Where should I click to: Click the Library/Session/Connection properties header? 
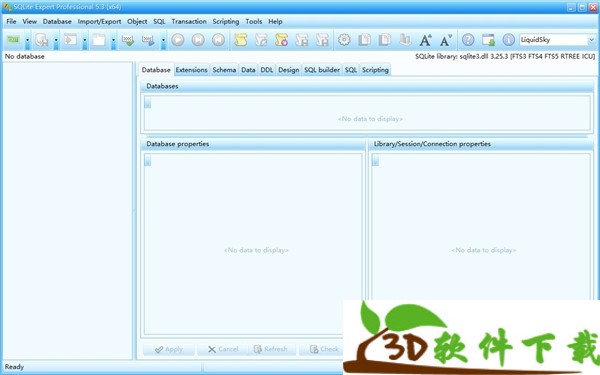(x=481, y=144)
